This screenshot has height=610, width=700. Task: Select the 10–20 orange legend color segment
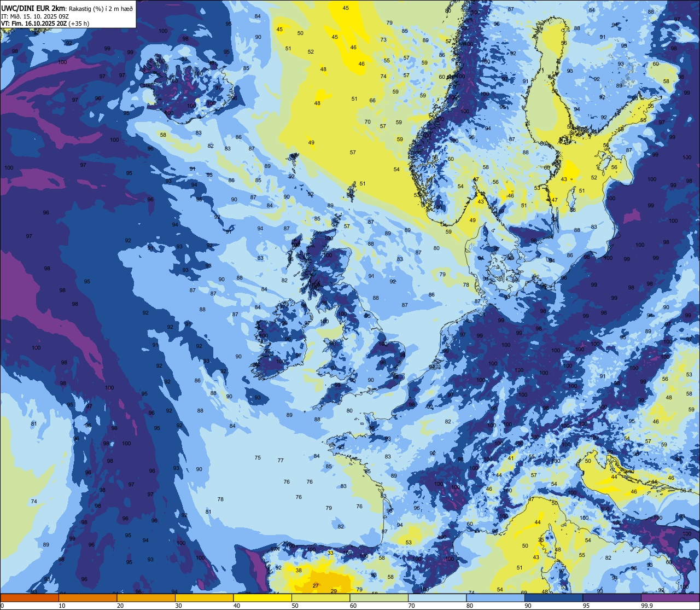point(88,597)
